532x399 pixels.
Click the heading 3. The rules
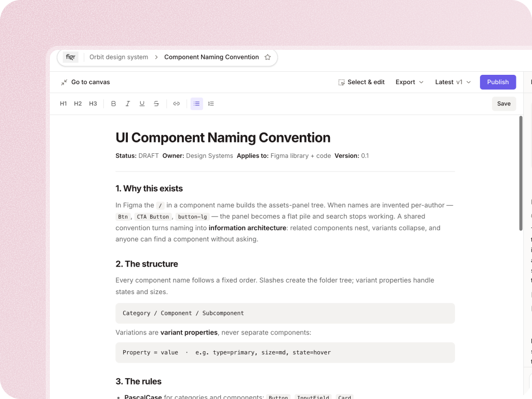pyautogui.click(x=138, y=381)
